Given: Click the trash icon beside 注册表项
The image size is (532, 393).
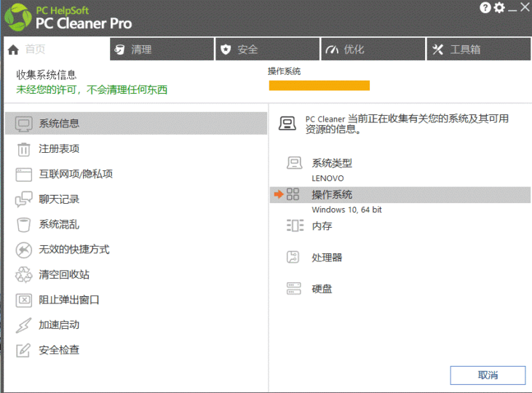Looking at the screenshot, I should pyautogui.click(x=24, y=149).
